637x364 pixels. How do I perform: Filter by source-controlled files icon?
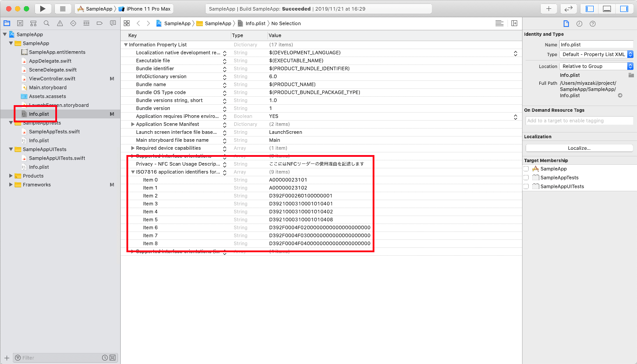click(x=112, y=358)
